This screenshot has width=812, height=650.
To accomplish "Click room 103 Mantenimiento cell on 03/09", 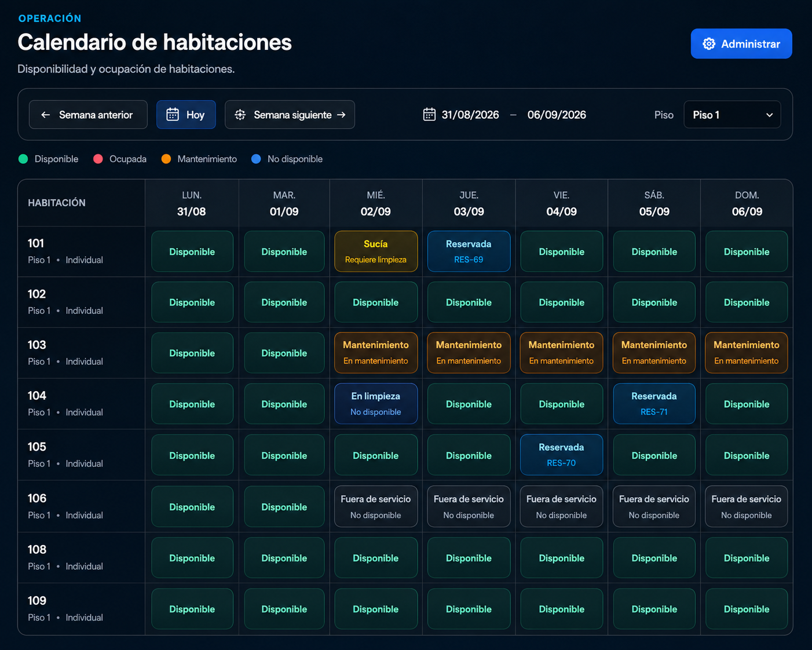I will 469,353.
